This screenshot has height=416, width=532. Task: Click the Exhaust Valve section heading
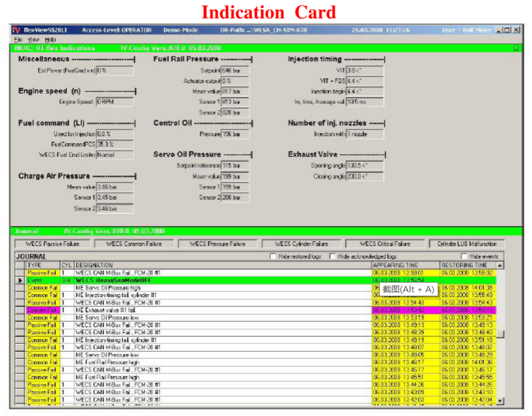pos(312,154)
